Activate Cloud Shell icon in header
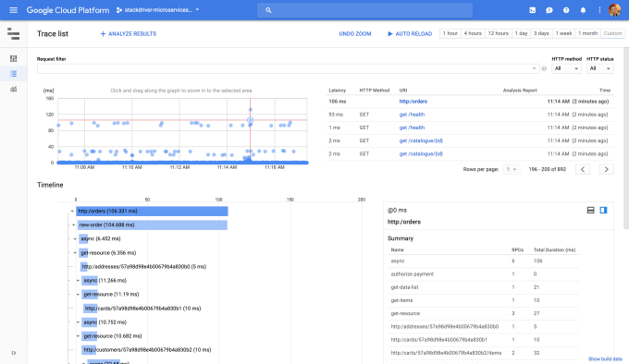629x364 pixels. pos(532,10)
